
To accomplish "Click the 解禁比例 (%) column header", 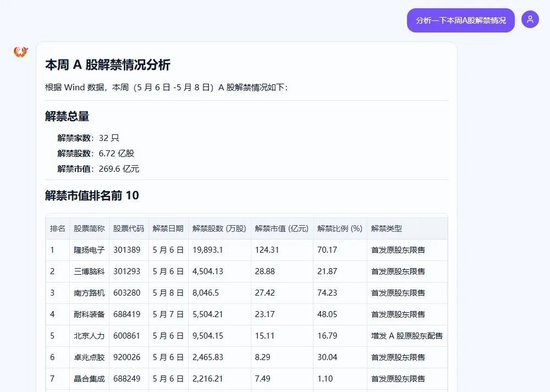I will [340, 229].
